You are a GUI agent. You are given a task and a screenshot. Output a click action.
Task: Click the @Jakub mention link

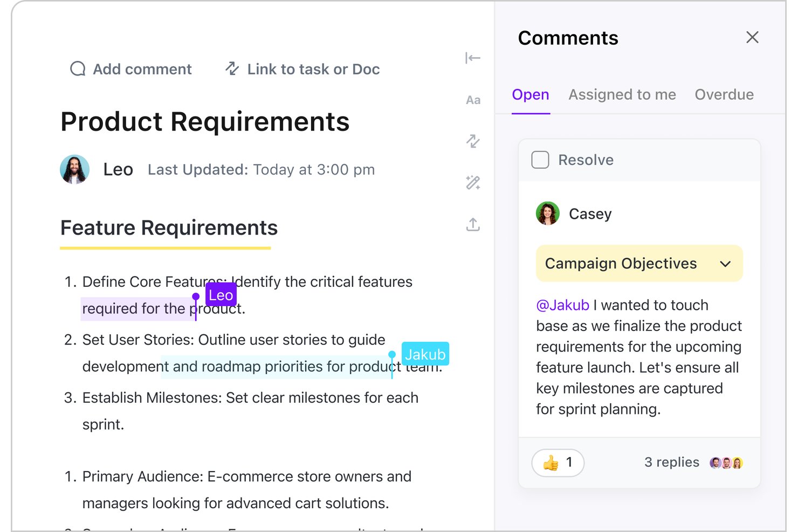562,305
